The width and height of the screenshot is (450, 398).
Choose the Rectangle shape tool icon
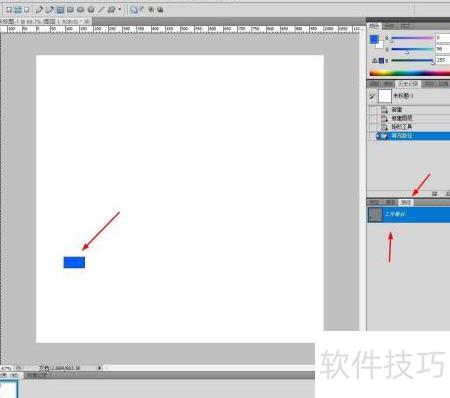60,10
